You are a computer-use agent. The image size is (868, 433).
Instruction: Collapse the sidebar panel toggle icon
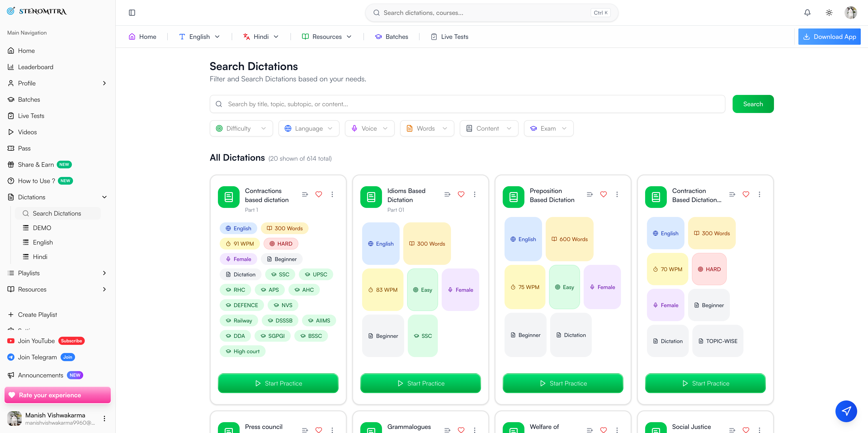tap(132, 13)
